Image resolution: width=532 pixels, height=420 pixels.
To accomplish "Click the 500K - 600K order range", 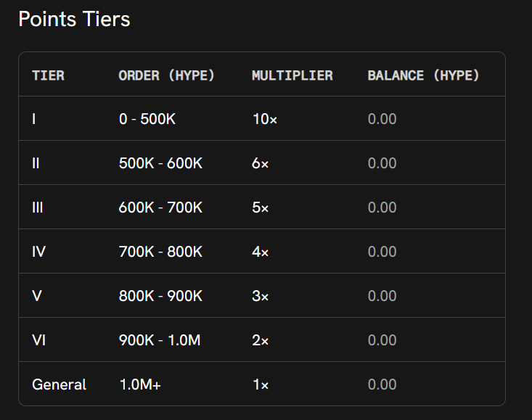I will click(160, 163).
